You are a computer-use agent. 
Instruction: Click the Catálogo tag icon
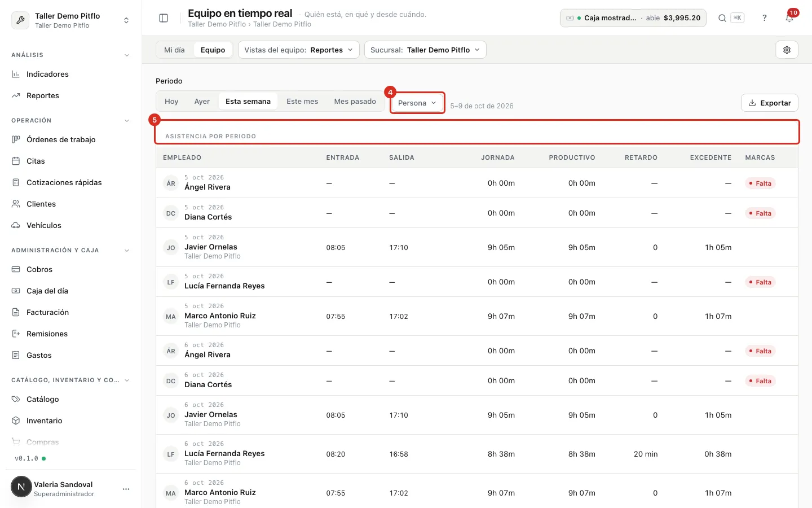[x=16, y=399]
